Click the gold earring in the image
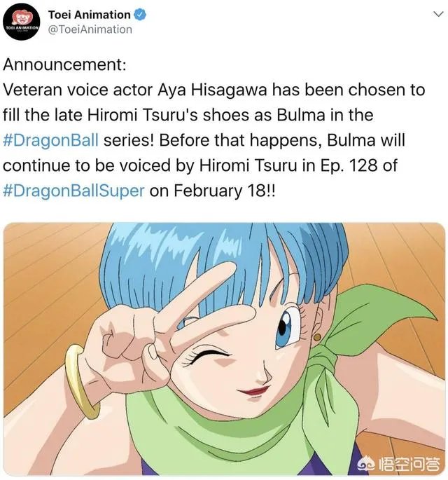The width and height of the screenshot is (448, 480). click(317, 338)
